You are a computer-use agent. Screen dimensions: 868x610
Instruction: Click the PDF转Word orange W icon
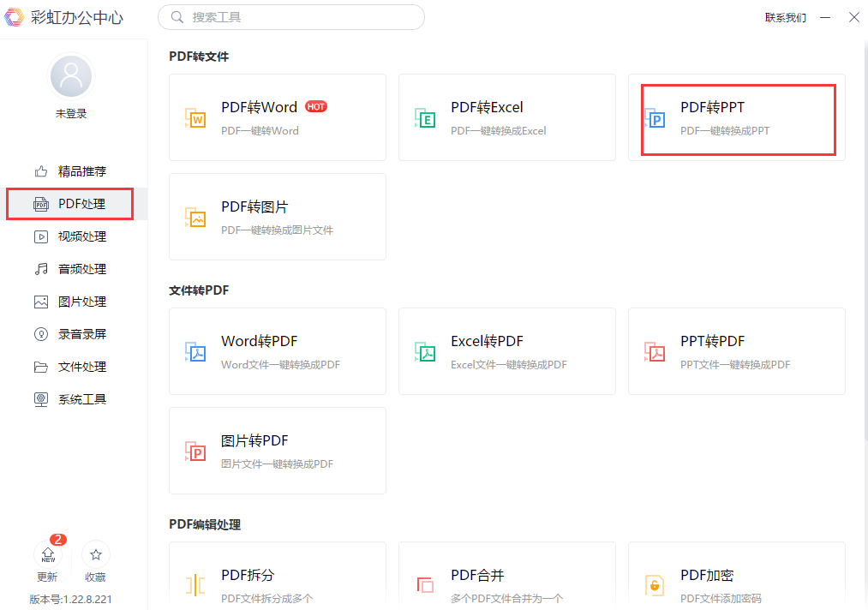(195, 118)
